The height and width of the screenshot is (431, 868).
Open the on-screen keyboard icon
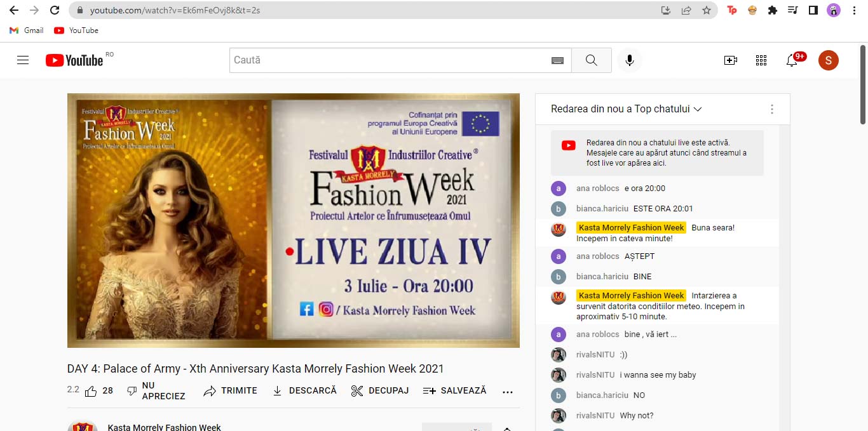(557, 60)
